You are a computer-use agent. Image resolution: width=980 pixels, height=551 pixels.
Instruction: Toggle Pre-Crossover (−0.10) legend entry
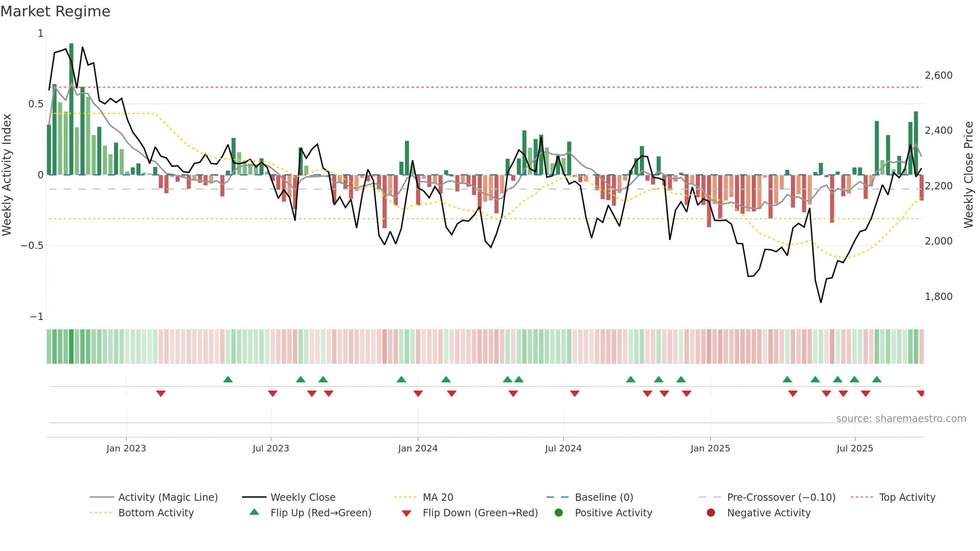767,497
